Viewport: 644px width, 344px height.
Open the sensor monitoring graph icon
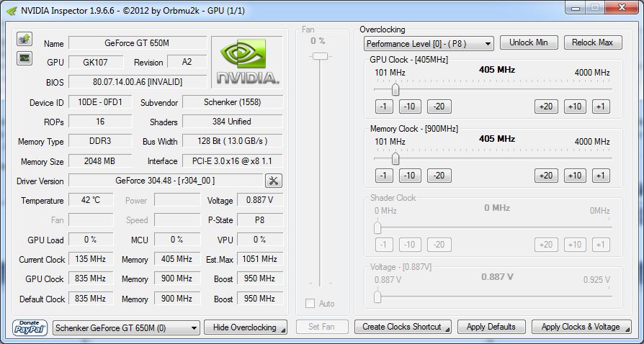24,58
